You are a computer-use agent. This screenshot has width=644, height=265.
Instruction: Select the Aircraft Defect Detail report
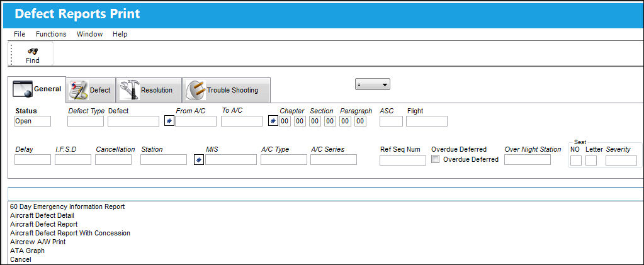tap(42, 215)
